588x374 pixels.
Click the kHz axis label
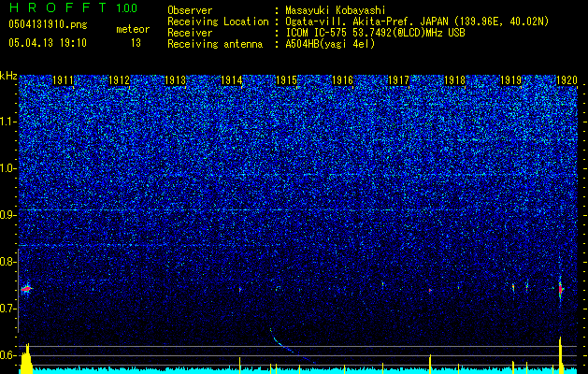[8, 76]
